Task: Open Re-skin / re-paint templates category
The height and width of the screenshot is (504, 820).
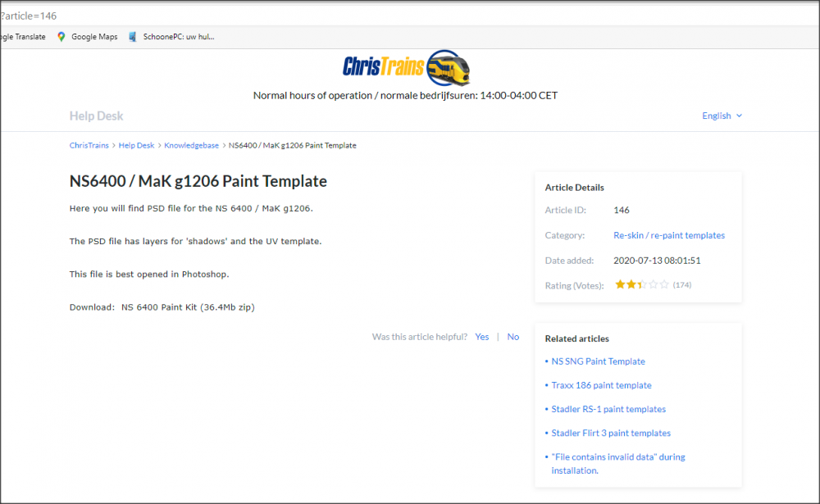Action: pos(669,235)
